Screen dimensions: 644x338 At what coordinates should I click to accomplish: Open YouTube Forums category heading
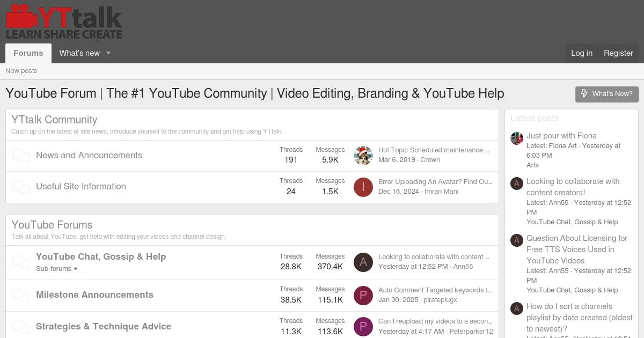tap(52, 225)
